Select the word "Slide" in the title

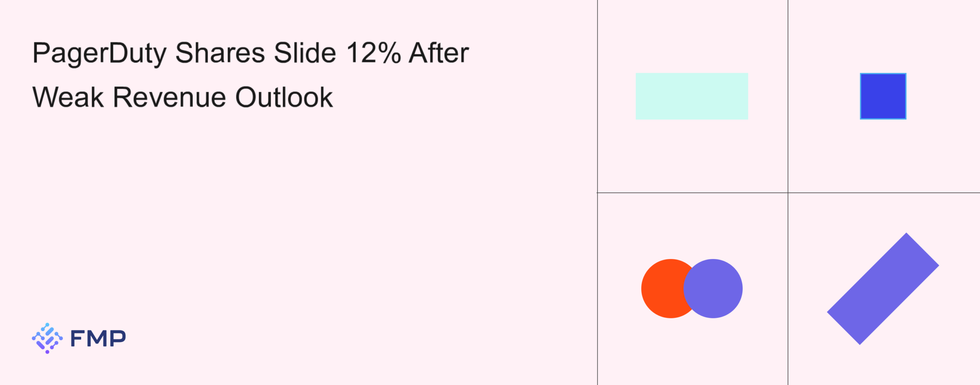click(305, 53)
